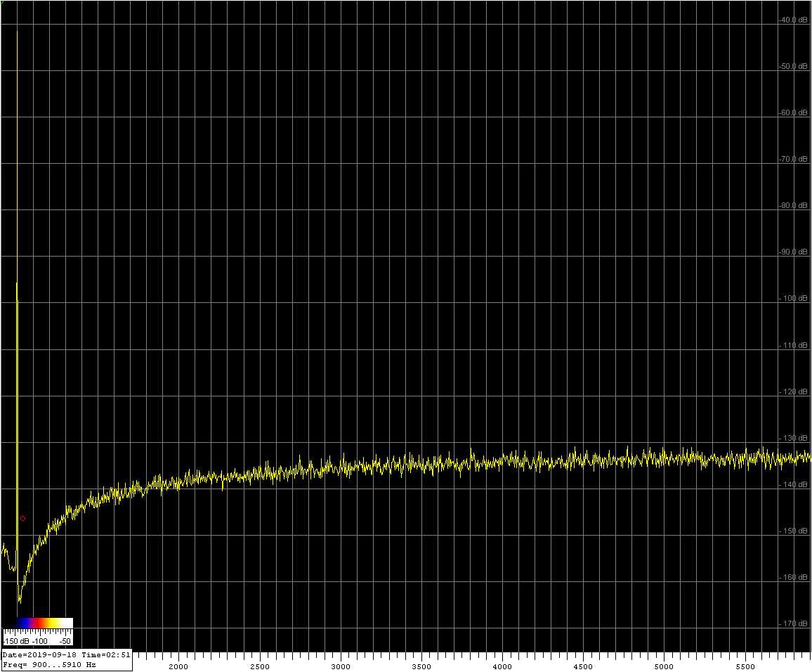Click the 3000 Hz frequency axis label
The width and height of the screenshot is (812, 672).
click(x=340, y=667)
